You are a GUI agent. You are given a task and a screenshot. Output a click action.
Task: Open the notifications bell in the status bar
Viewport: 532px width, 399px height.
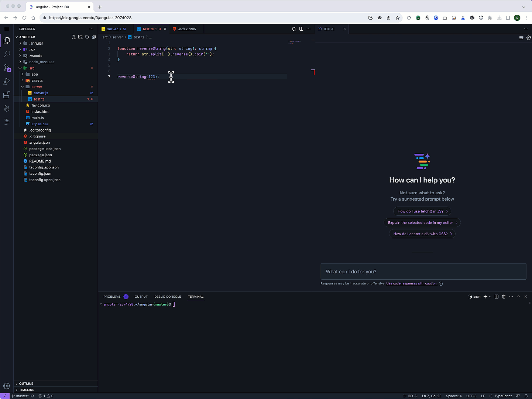coord(526,396)
